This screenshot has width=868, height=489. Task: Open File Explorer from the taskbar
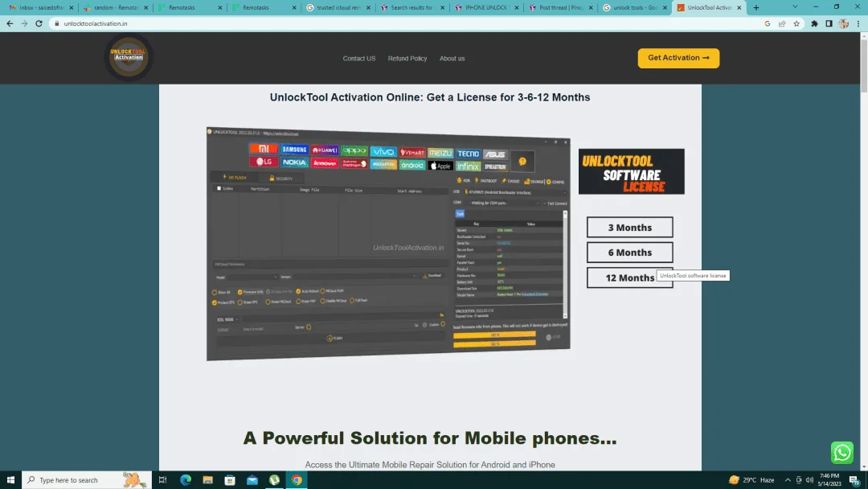pos(207,479)
